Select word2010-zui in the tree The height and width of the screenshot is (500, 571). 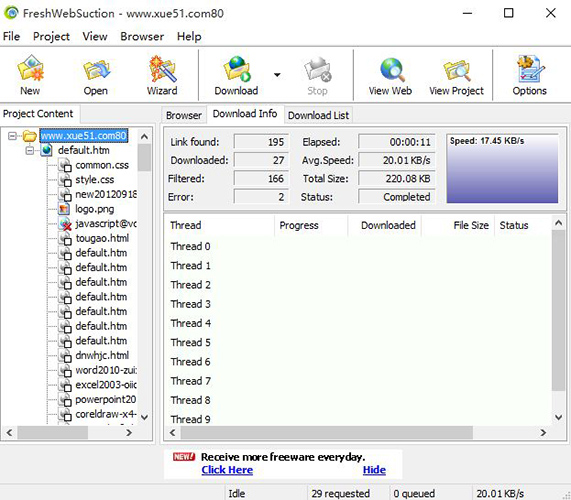(x=106, y=370)
